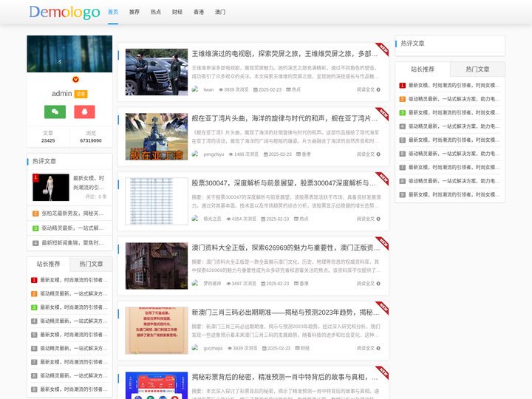
Task: Open item 2 驱动精灵最新 in right sidebar list
Action: (454, 99)
